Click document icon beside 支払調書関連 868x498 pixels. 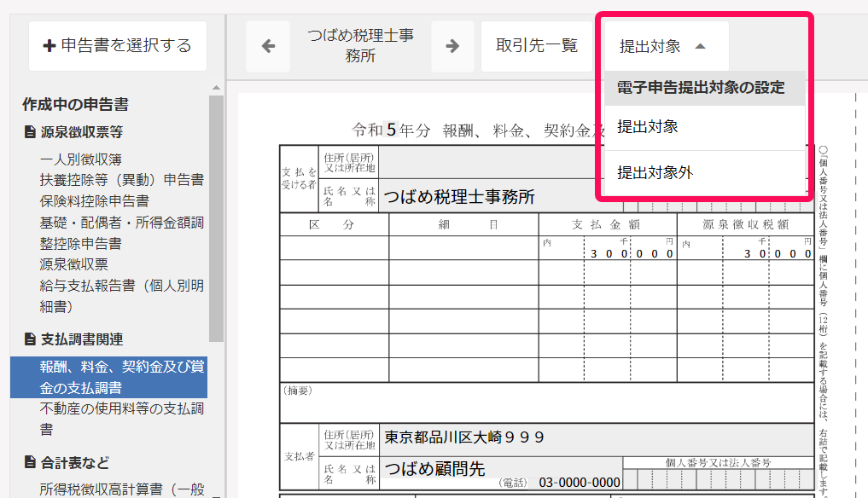pos(31,339)
